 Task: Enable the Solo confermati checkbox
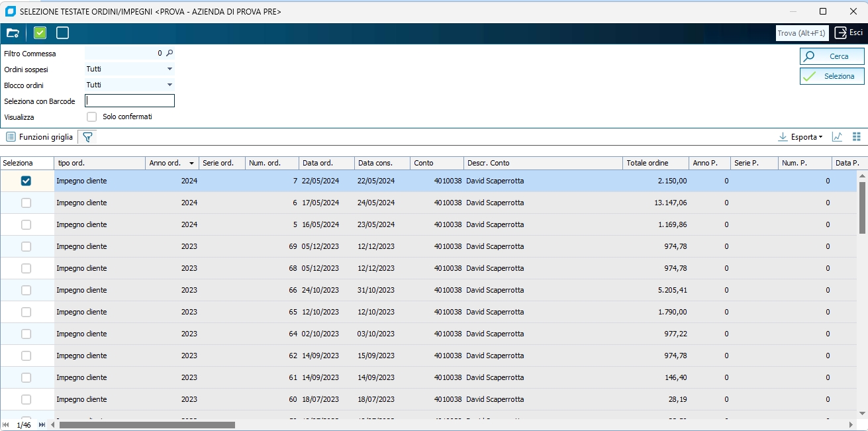(92, 117)
